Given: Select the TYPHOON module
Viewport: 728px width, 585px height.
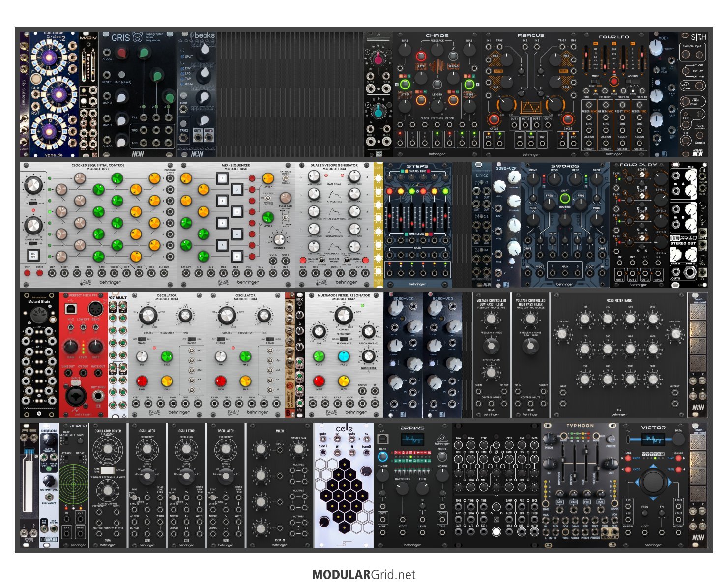Looking at the screenshot, I should [x=580, y=485].
